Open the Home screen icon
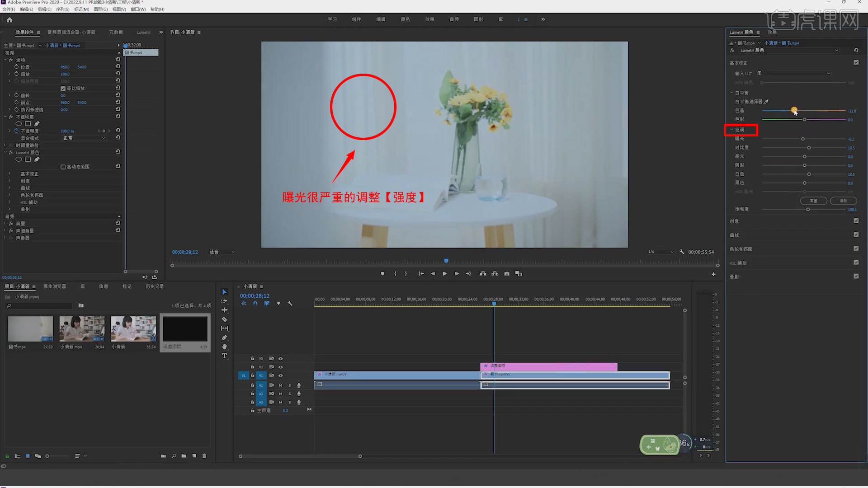 click(9, 19)
